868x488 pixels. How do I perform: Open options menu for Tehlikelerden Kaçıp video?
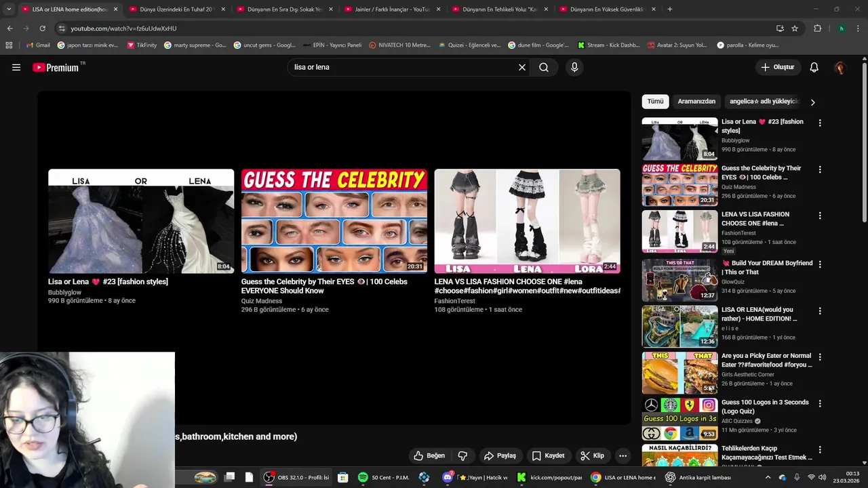820,449
